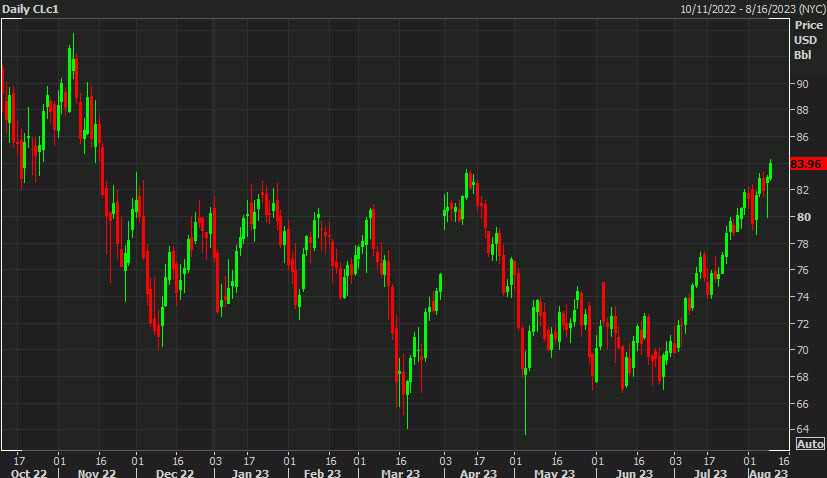
Task: Click the Auto scale button
Action: [810, 444]
